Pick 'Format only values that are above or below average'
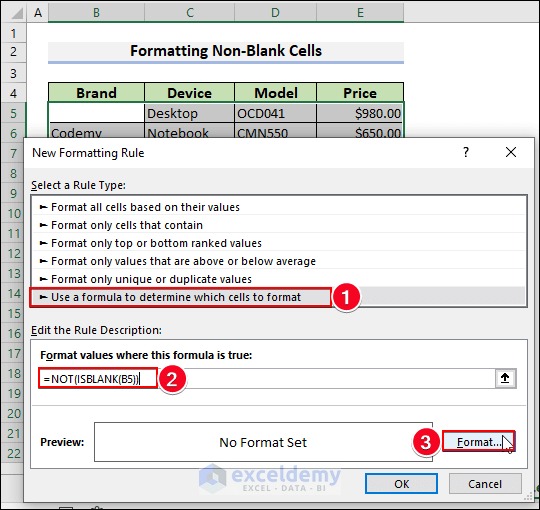540x510 pixels. point(278,261)
